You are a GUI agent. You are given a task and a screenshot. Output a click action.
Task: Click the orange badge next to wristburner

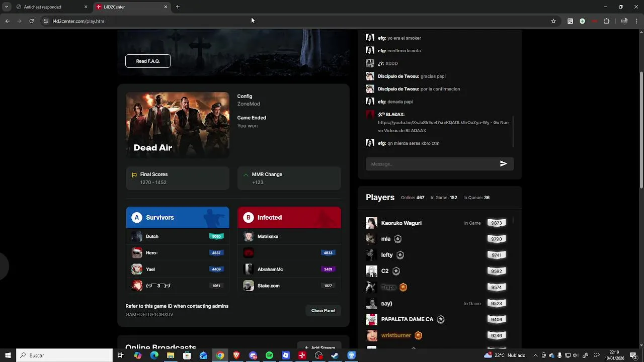(x=418, y=335)
